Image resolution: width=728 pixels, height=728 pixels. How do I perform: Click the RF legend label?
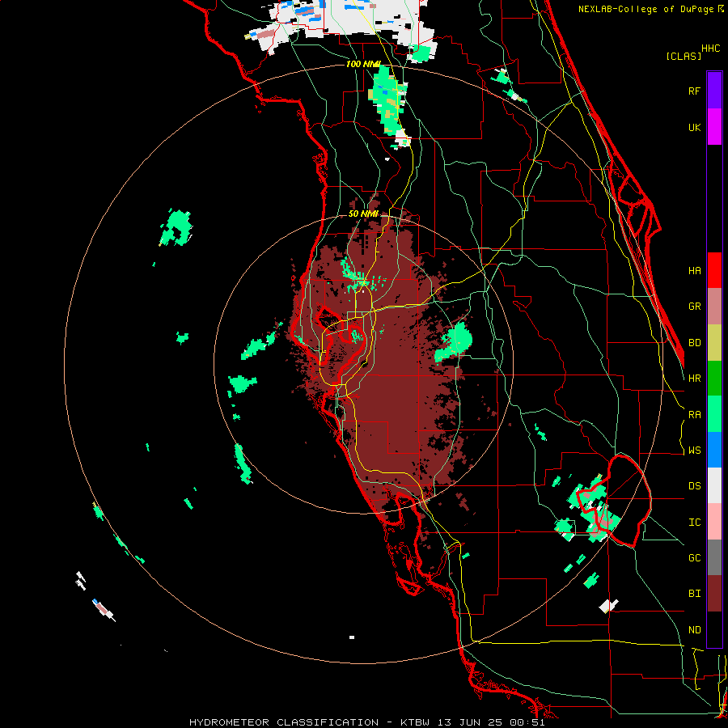pyautogui.click(x=694, y=91)
